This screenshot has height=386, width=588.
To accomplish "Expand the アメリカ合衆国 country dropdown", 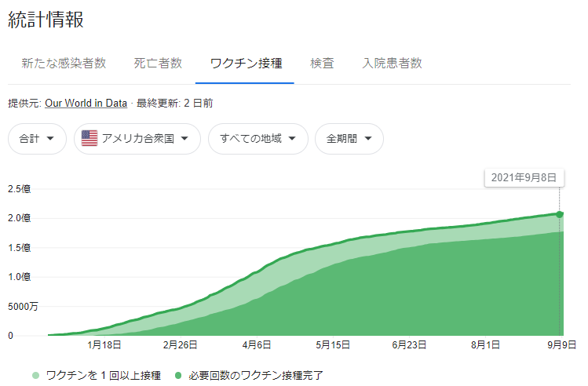I will [x=137, y=139].
